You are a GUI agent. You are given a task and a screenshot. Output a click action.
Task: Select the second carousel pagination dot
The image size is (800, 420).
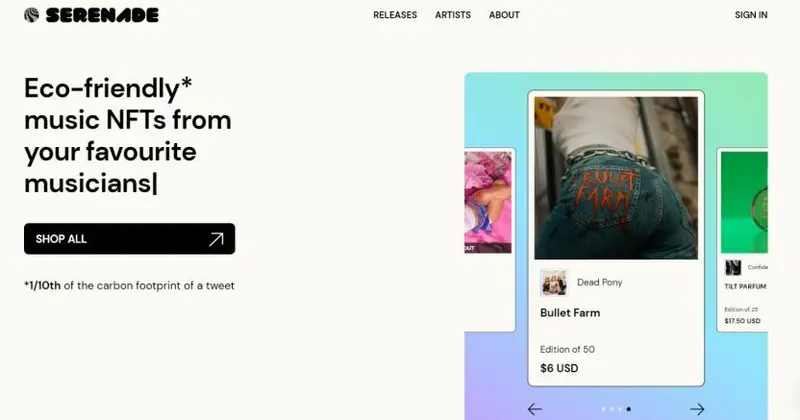coord(612,409)
